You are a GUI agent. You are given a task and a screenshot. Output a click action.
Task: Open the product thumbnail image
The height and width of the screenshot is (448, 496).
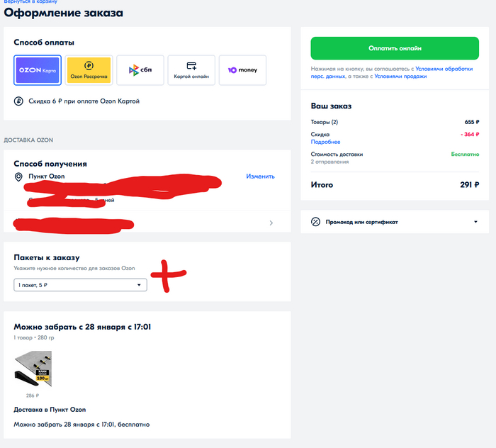[x=33, y=369]
